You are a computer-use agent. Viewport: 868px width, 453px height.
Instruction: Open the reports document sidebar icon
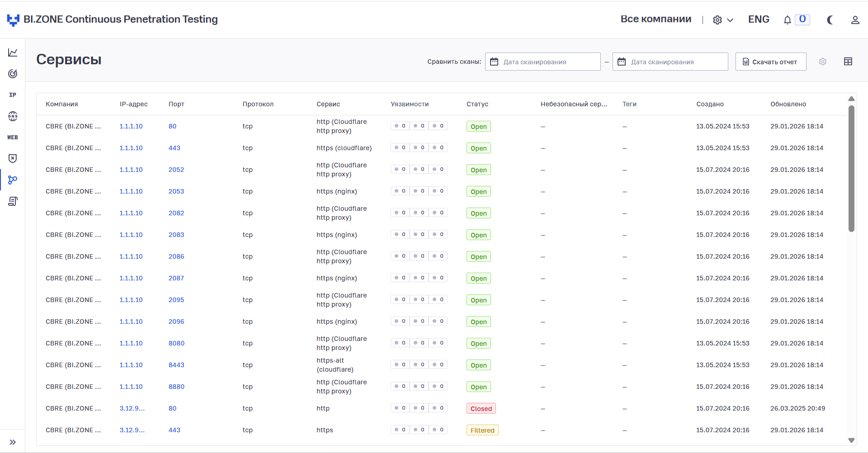pos(13,201)
